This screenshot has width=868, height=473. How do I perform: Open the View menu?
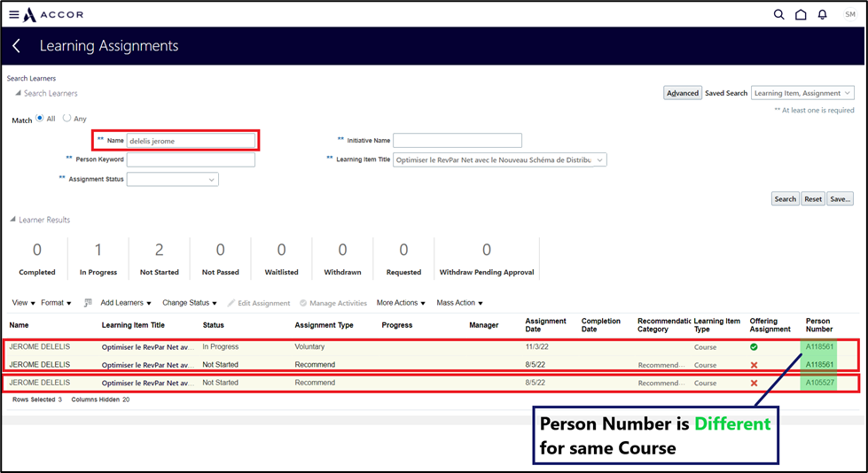[x=24, y=303]
